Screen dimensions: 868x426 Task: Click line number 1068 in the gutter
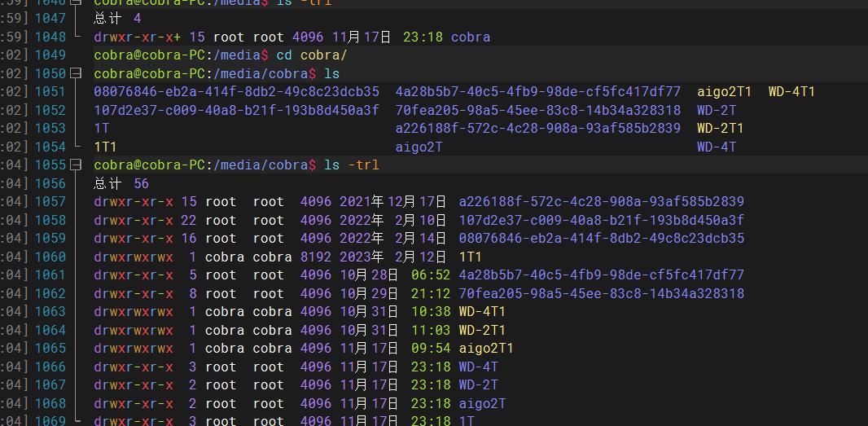tap(50, 404)
